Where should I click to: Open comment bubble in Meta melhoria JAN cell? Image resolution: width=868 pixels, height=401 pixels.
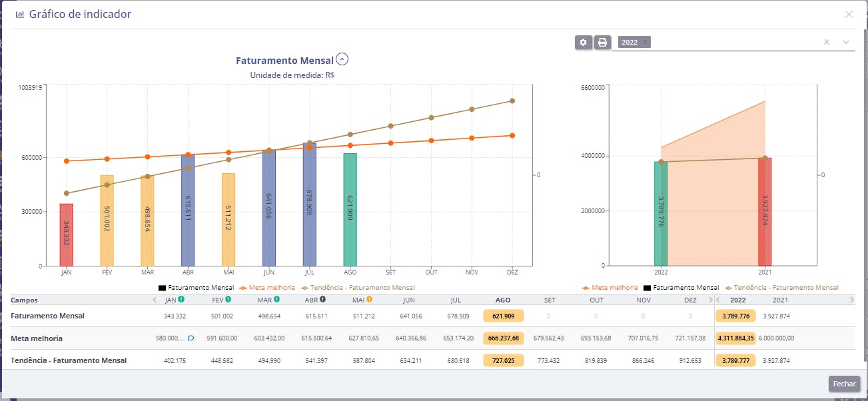[191, 338]
